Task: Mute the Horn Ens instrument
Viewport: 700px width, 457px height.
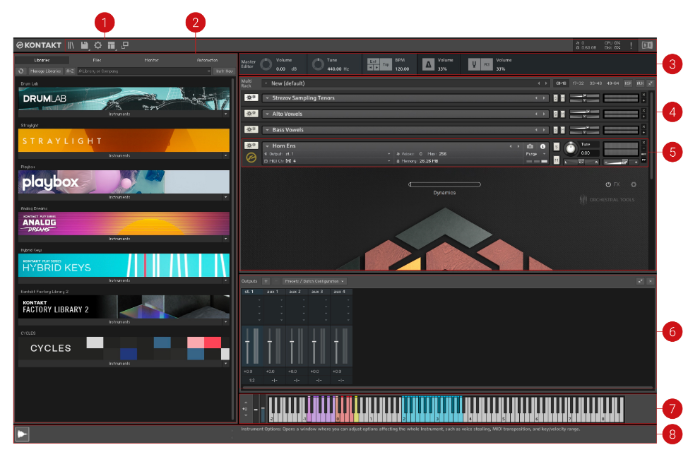Action: coord(556,160)
